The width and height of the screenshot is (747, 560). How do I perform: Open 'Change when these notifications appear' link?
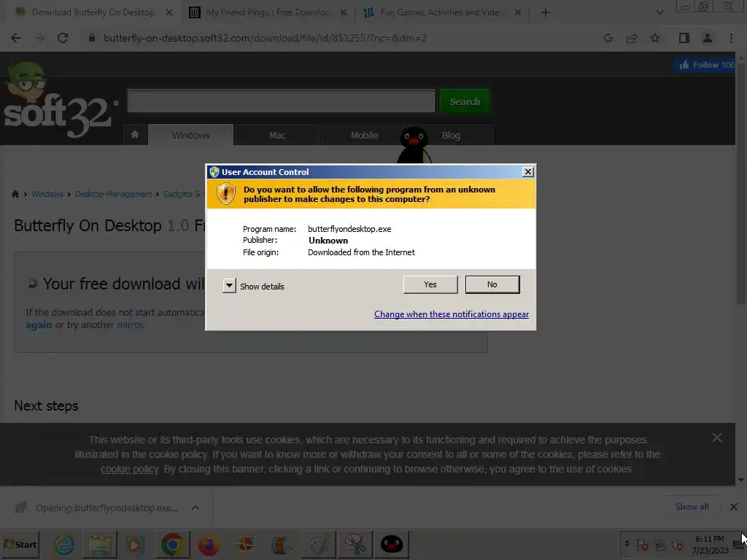click(x=451, y=314)
